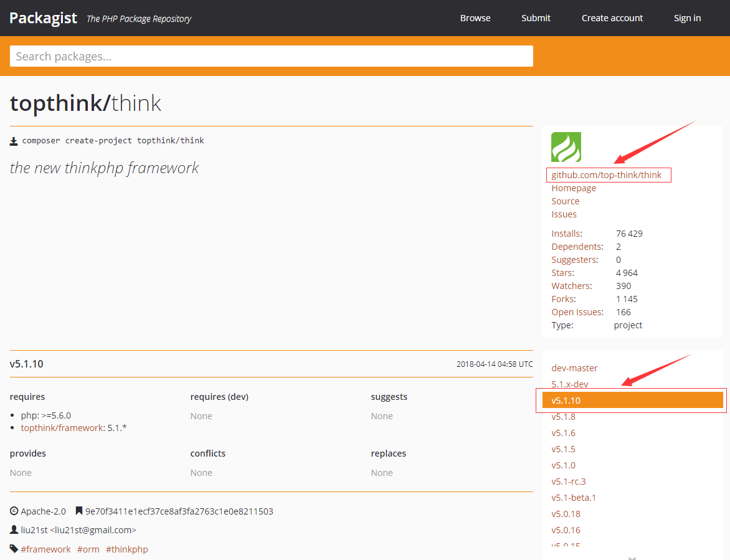The height and width of the screenshot is (560, 730).
Task: Click the Apache-2.0 license icon
Action: pos(14,511)
